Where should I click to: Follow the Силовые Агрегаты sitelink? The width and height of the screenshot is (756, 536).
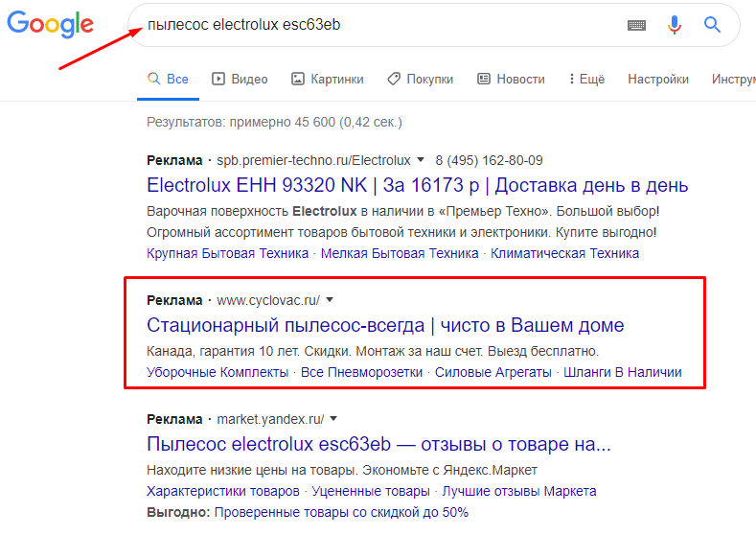(x=493, y=372)
